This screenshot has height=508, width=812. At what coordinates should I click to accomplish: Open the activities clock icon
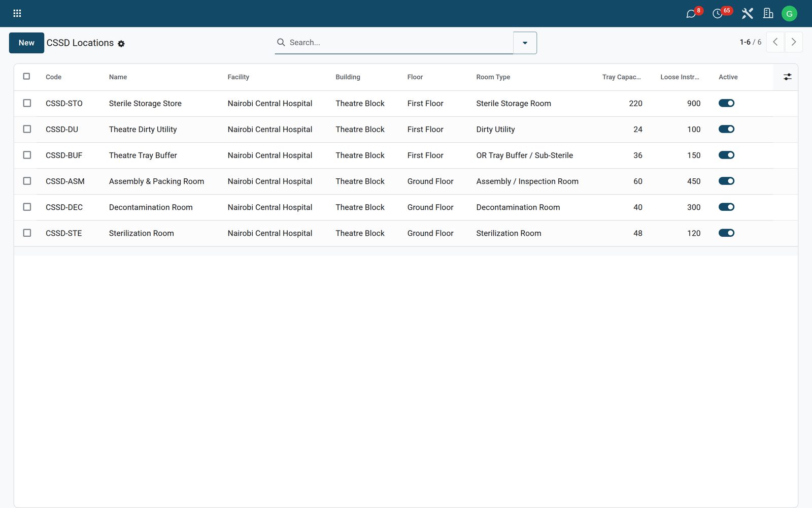(717, 14)
